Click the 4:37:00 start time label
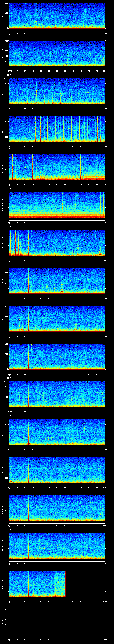Viewport: 114px width, 644px height. (9, 525)
